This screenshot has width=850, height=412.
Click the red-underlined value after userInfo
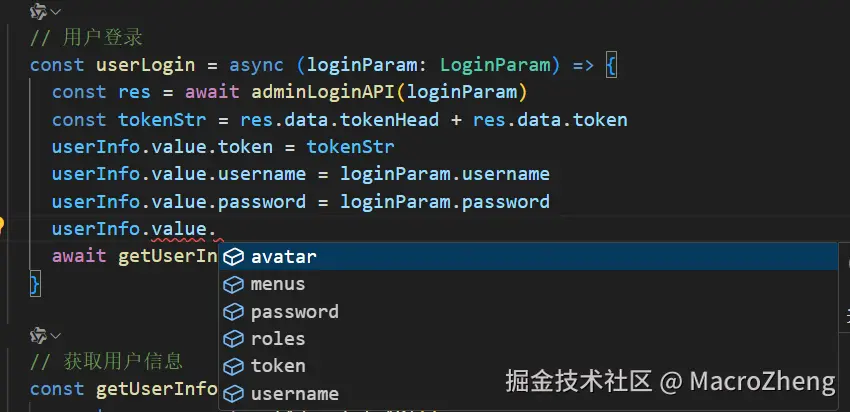pyautogui.click(x=179, y=230)
